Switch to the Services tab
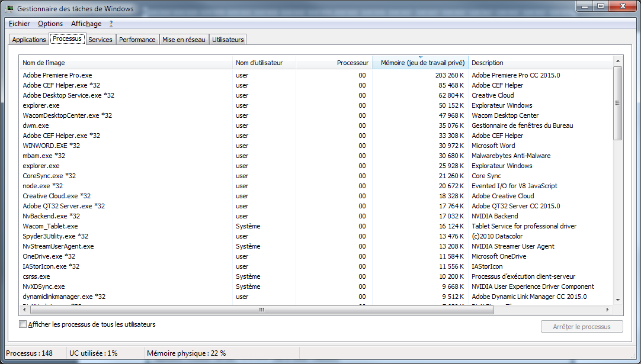 [x=100, y=40]
